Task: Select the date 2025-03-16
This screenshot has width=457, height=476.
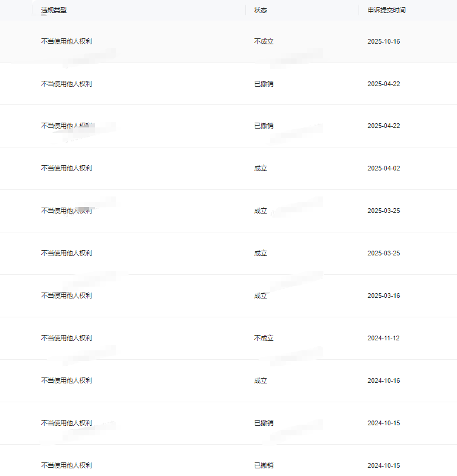Action: [383, 296]
